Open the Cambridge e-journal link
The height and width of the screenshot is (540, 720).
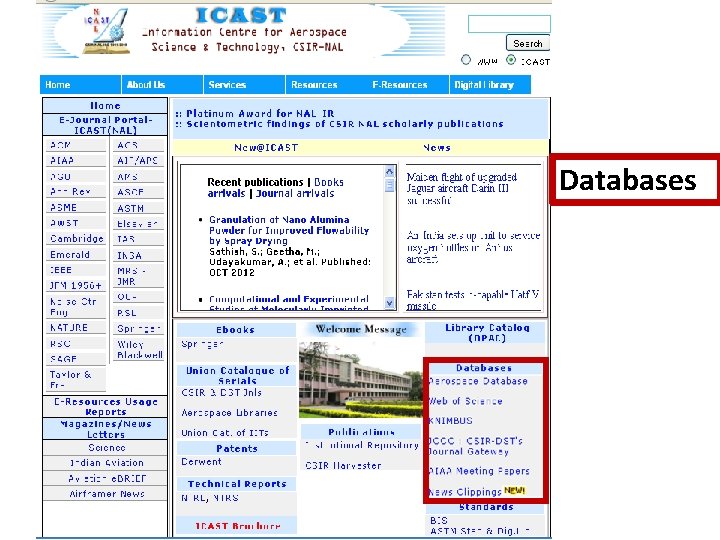coord(77,239)
